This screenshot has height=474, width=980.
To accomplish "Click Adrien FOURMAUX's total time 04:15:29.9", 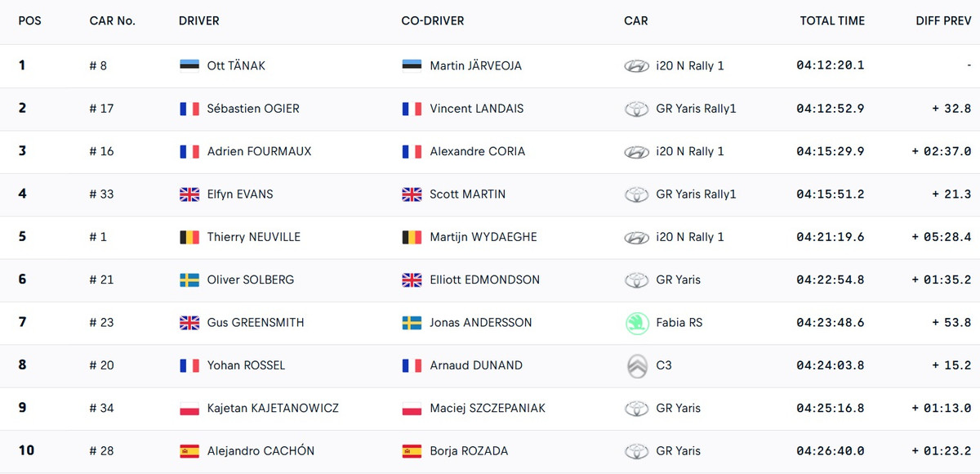I will (x=830, y=152).
